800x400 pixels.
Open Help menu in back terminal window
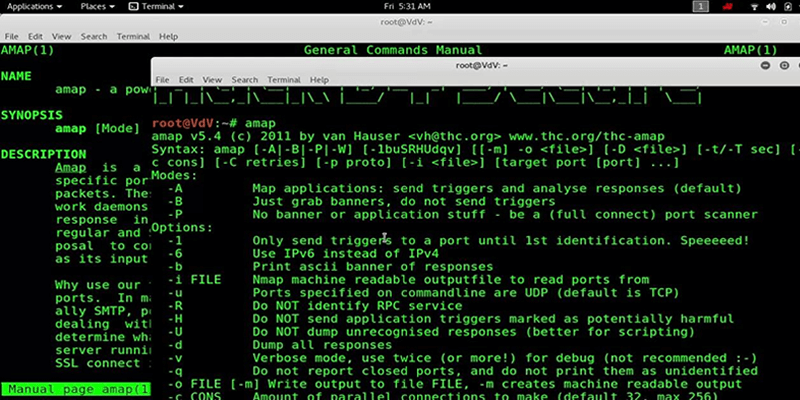coord(168,36)
